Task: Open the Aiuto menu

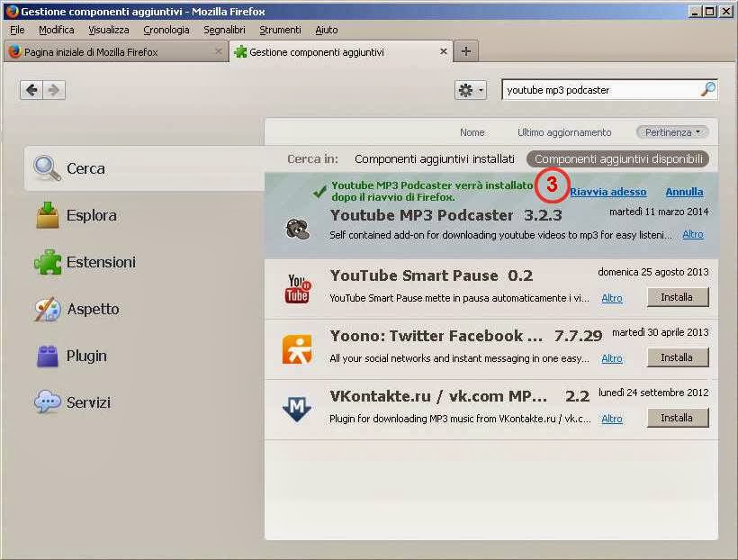Action: pyautogui.click(x=327, y=30)
